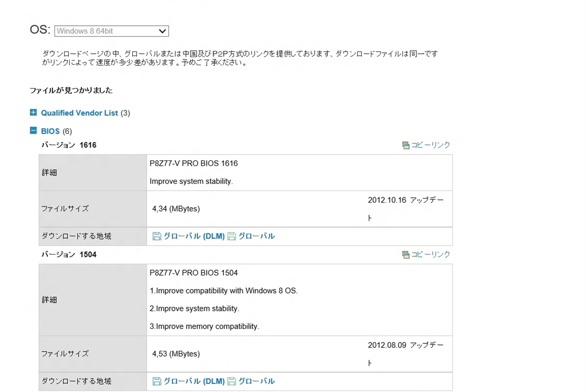Click the (3) count beside Qualified Vendor List

125,113
